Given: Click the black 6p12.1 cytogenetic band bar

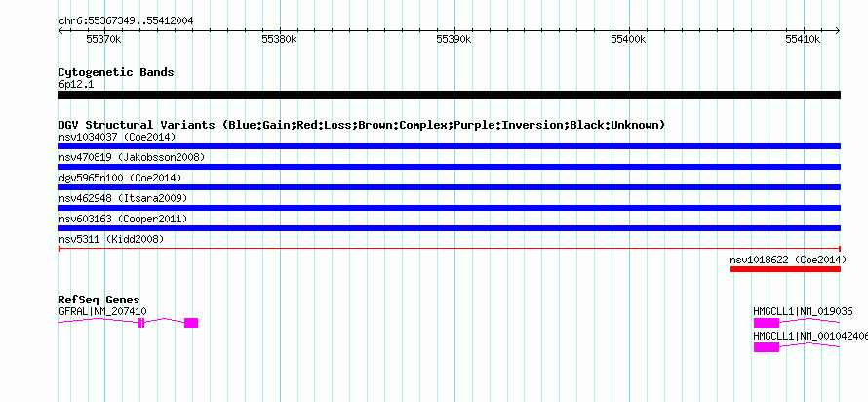Looking at the screenshot, I should pos(449,95).
